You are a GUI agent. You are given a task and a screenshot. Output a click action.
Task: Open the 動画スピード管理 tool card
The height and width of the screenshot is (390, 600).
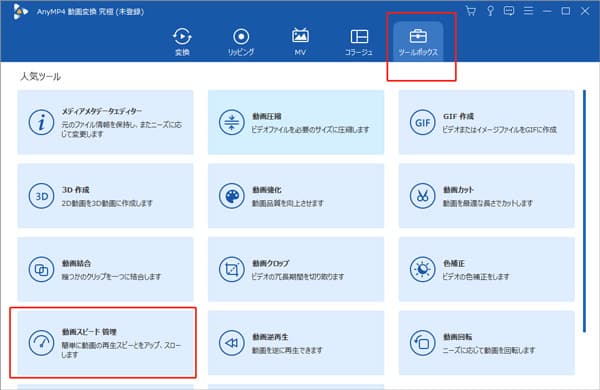[106, 343]
